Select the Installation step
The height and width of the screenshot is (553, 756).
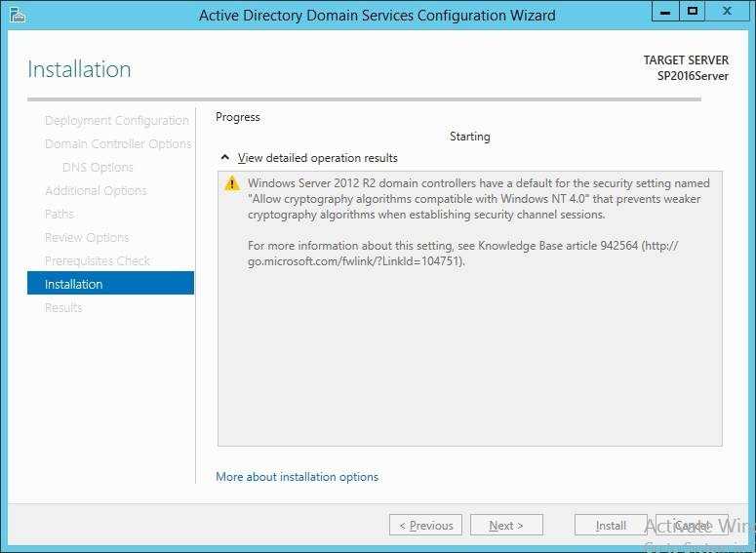click(110, 283)
